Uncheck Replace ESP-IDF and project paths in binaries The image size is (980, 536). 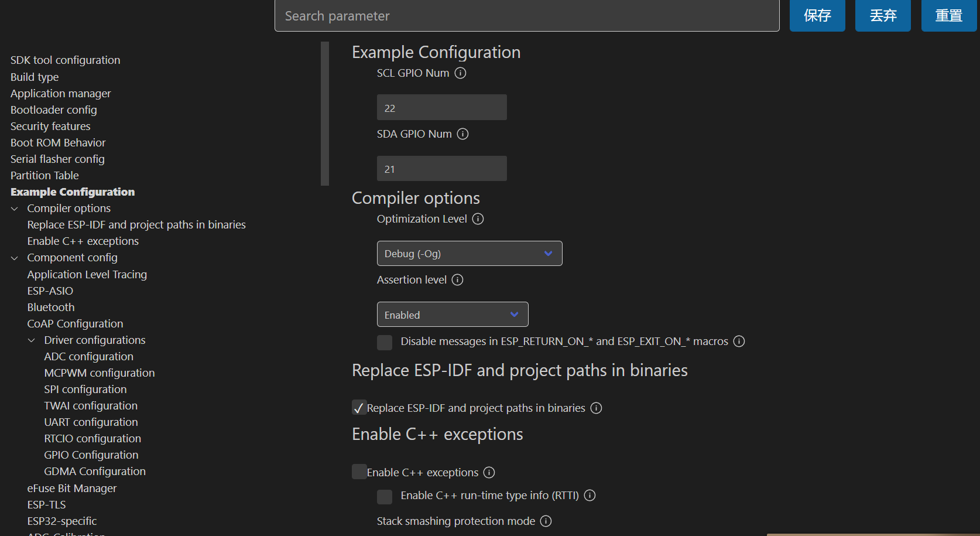[x=359, y=408]
